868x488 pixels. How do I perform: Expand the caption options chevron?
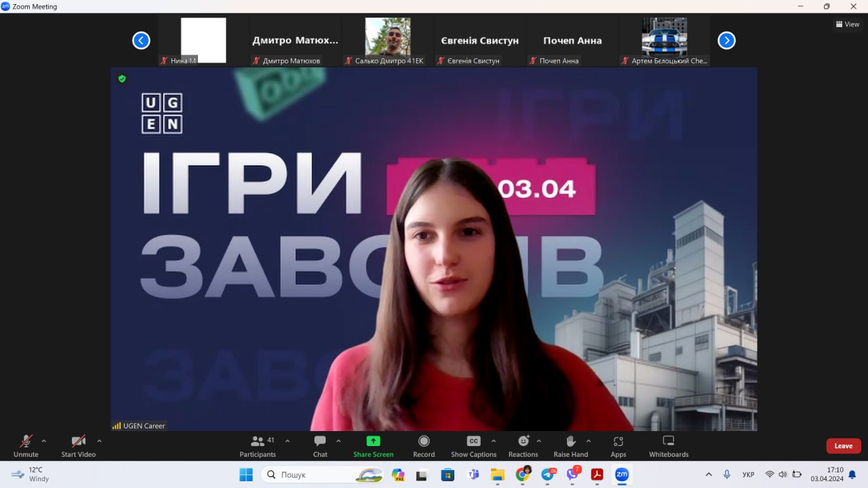[493, 441]
